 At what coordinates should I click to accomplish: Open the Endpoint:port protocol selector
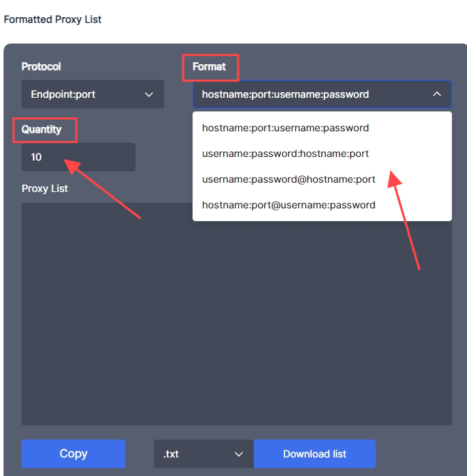tap(92, 94)
